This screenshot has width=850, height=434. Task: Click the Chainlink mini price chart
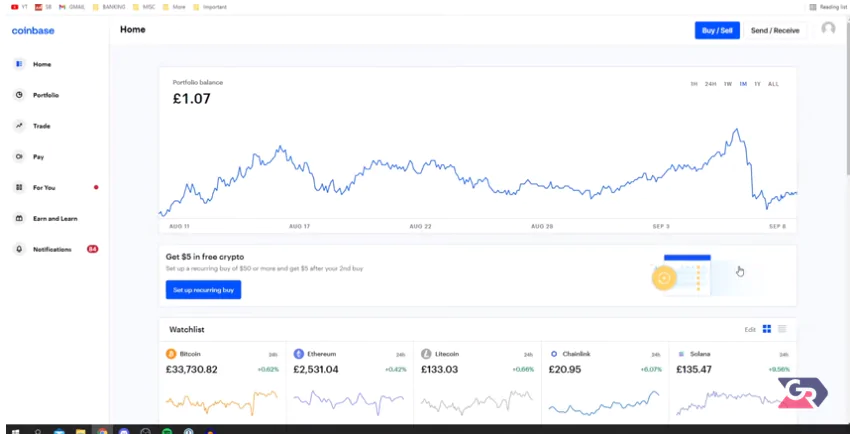pos(604,403)
